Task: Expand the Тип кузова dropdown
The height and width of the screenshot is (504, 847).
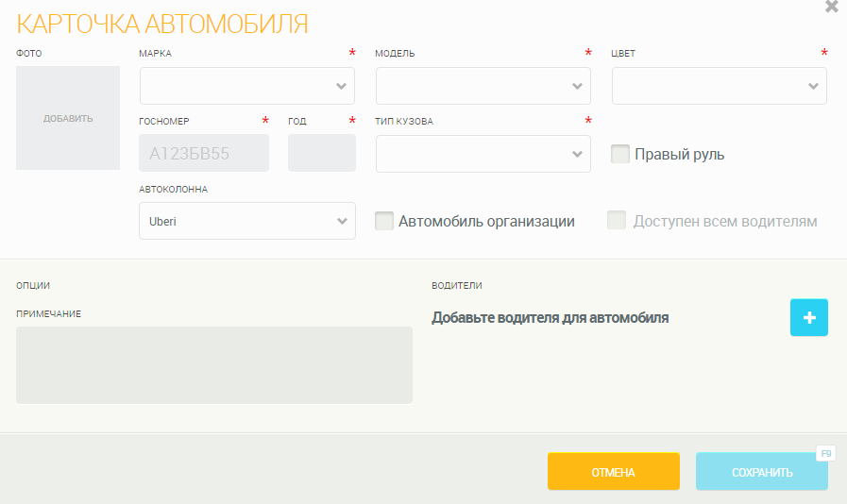Action: pos(483,154)
